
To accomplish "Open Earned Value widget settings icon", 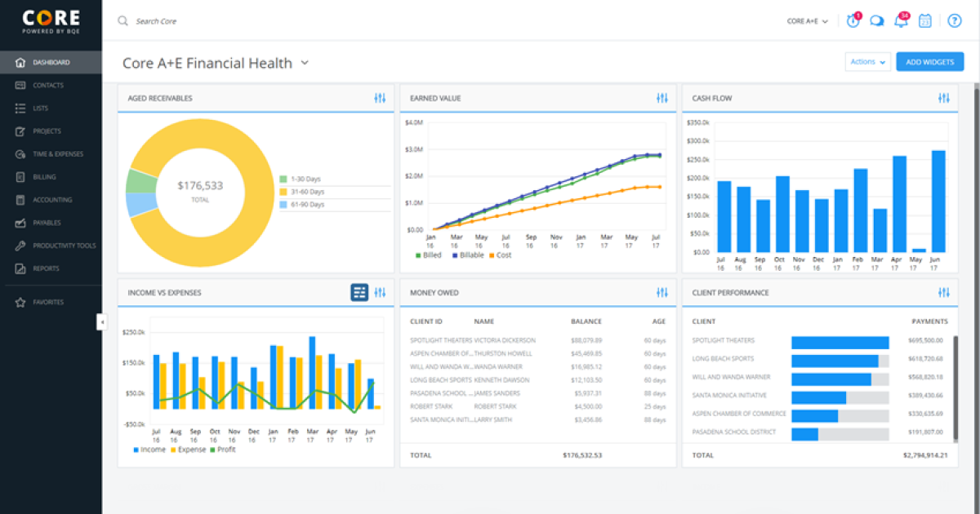I will [x=661, y=98].
